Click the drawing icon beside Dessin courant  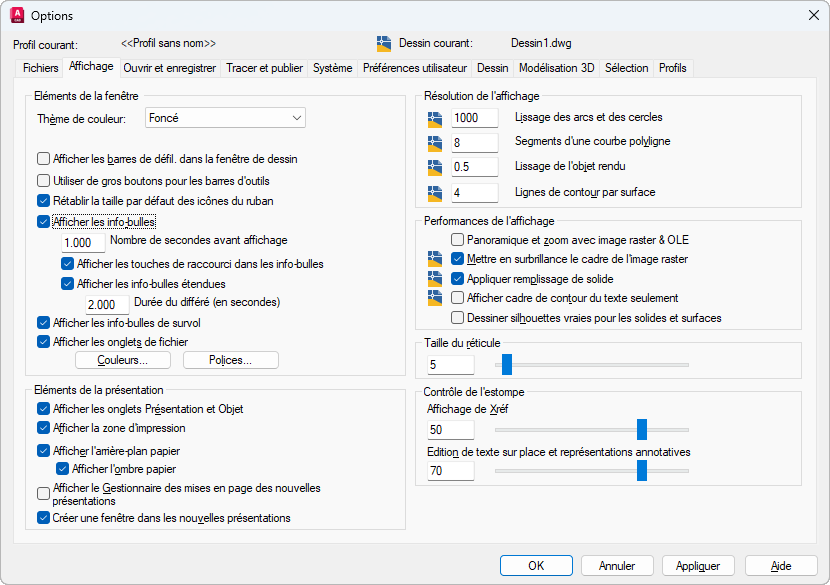pos(384,43)
